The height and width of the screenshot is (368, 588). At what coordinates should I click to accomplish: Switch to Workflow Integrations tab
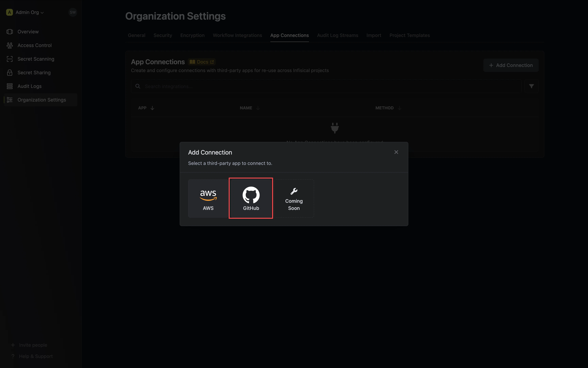[x=237, y=35]
